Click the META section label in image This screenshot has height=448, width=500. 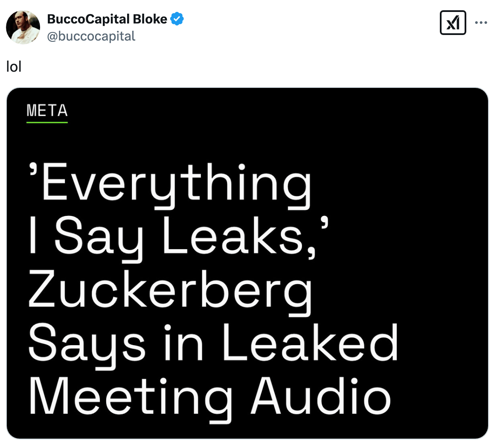click(47, 111)
